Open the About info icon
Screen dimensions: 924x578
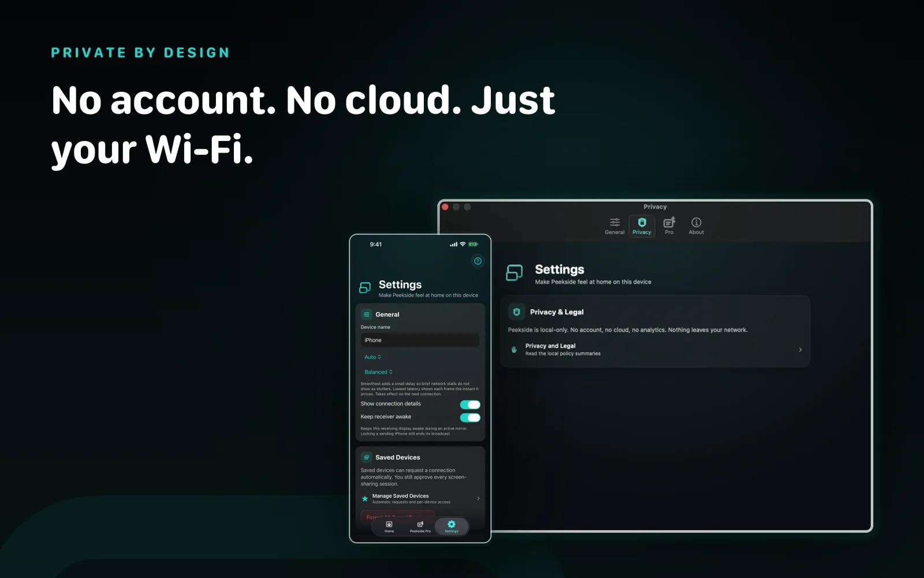coord(696,225)
